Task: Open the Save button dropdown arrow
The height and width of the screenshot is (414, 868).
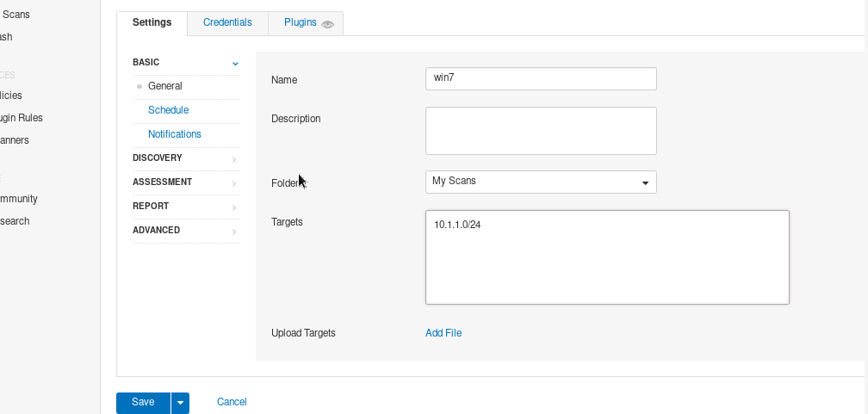Action: [x=180, y=402]
